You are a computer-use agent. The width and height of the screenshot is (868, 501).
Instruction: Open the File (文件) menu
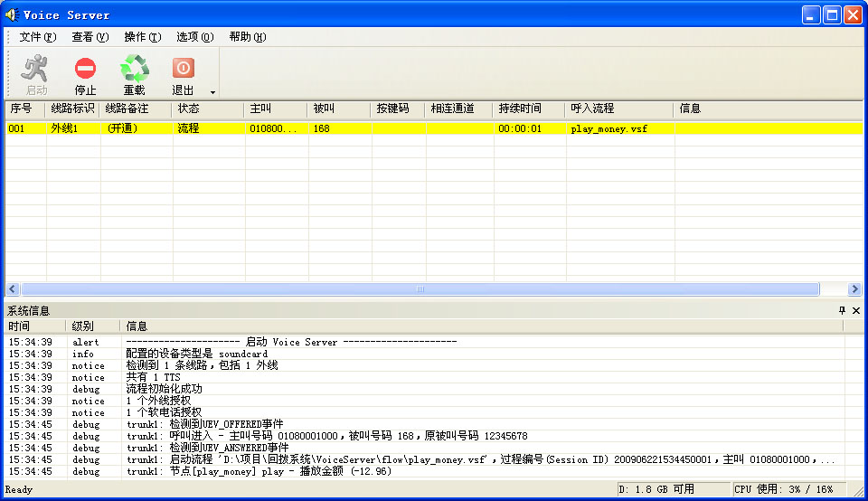coord(37,37)
